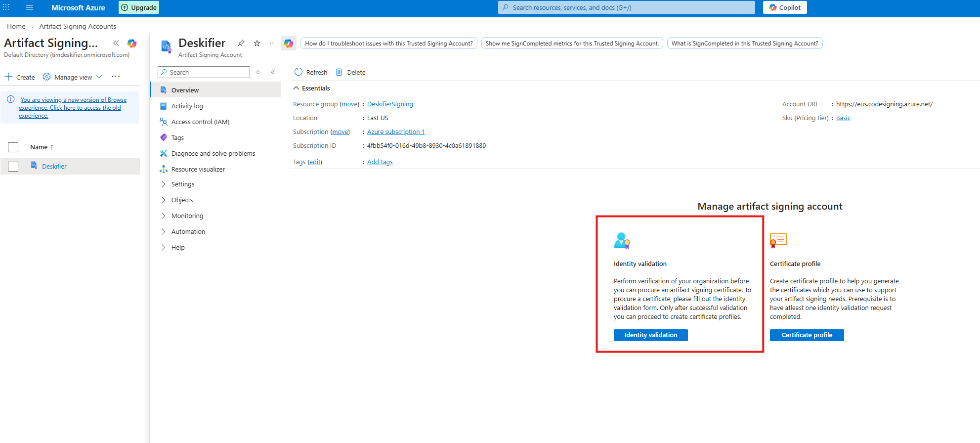This screenshot has height=443, width=980.
Task: Click the Add tags link
Action: [x=380, y=162]
